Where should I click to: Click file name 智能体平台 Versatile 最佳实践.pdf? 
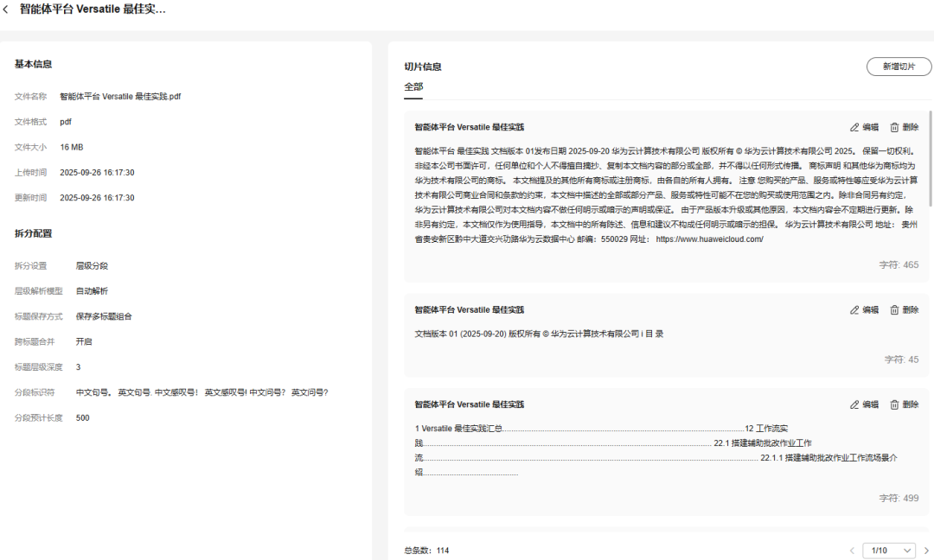(120, 97)
